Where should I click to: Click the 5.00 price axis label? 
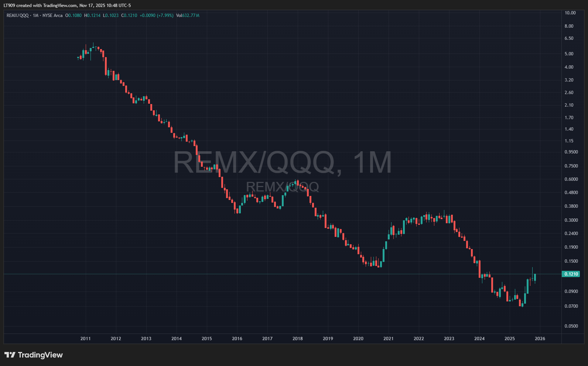pos(569,54)
